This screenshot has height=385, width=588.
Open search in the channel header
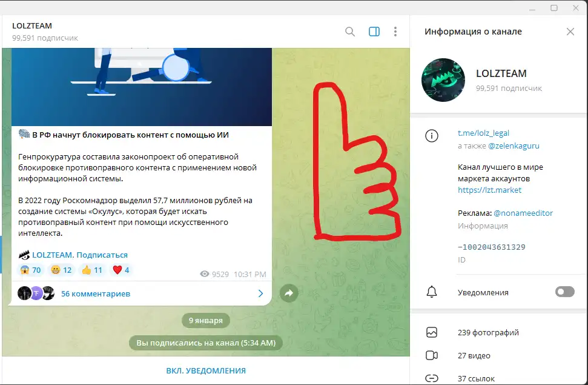click(350, 32)
